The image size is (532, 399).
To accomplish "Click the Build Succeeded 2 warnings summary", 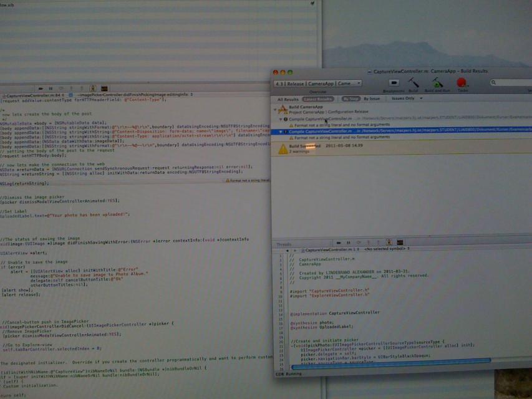I will pyautogui.click(x=326, y=148).
